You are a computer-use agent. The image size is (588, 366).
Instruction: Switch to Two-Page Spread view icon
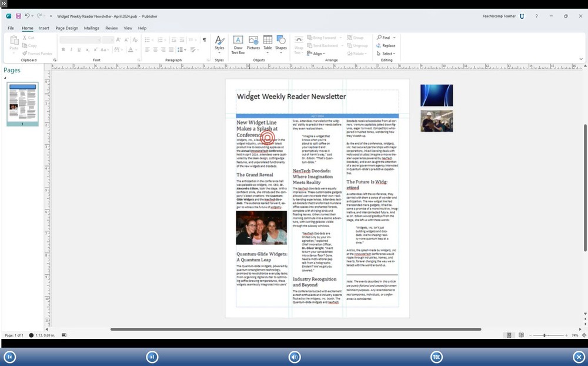522,335
